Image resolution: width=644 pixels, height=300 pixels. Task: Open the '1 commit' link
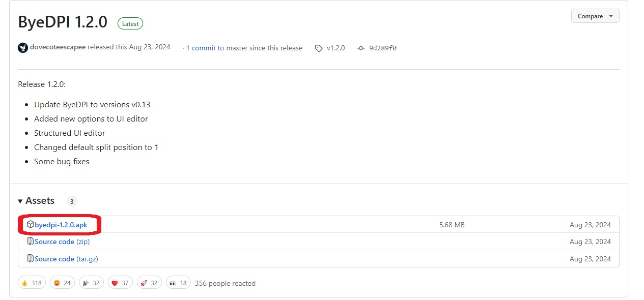point(201,48)
